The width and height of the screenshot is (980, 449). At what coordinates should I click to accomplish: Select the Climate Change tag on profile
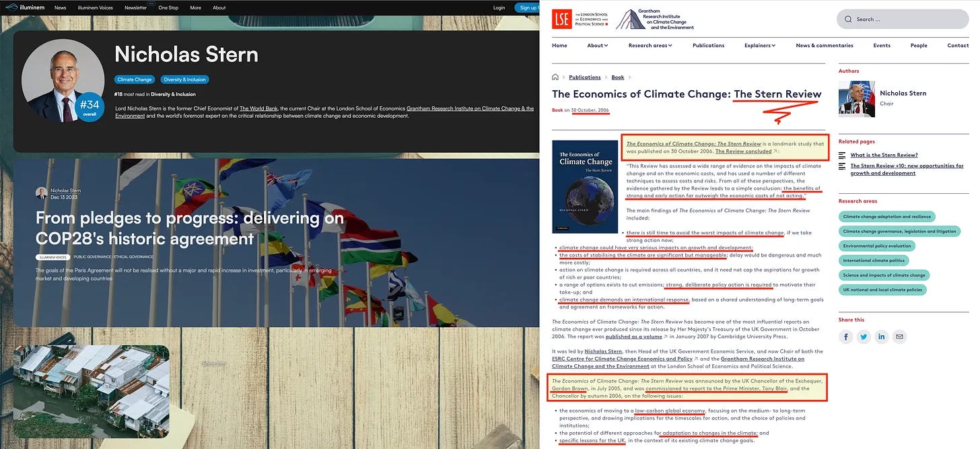(x=135, y=79)
